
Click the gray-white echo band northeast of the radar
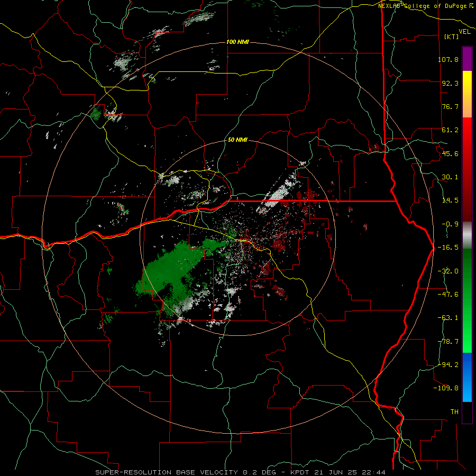tap(277, 194)
